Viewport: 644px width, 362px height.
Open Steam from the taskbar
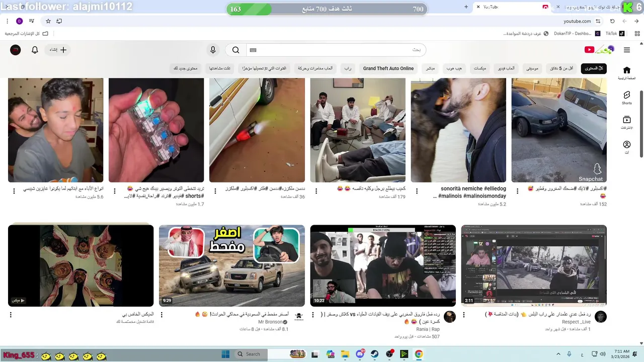point(375,354)
